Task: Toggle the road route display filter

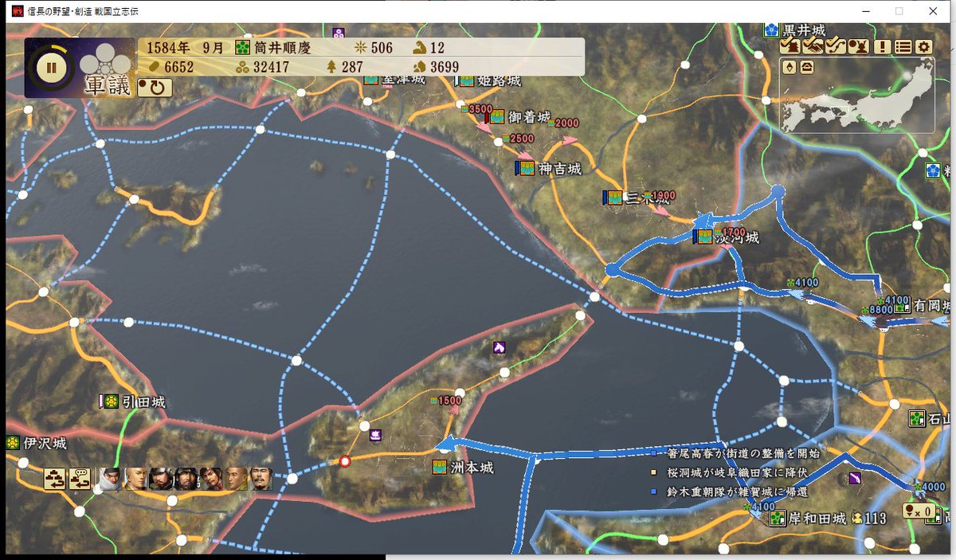Action: click(835, 46)
